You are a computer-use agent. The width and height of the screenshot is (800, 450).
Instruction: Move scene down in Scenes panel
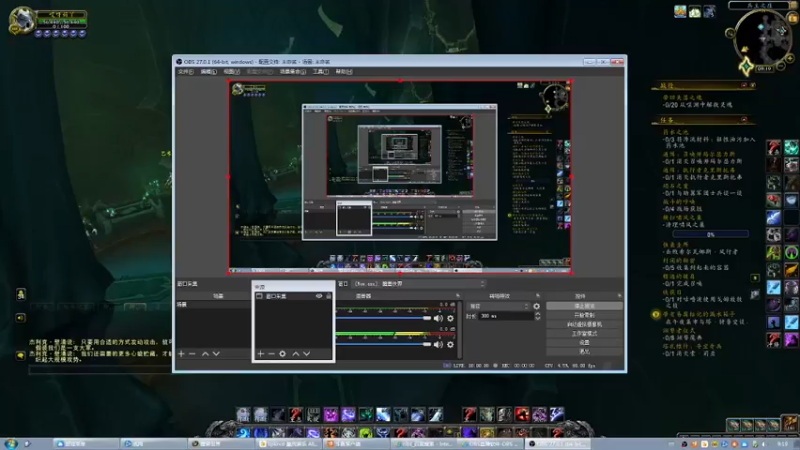(x=216, y=354)
